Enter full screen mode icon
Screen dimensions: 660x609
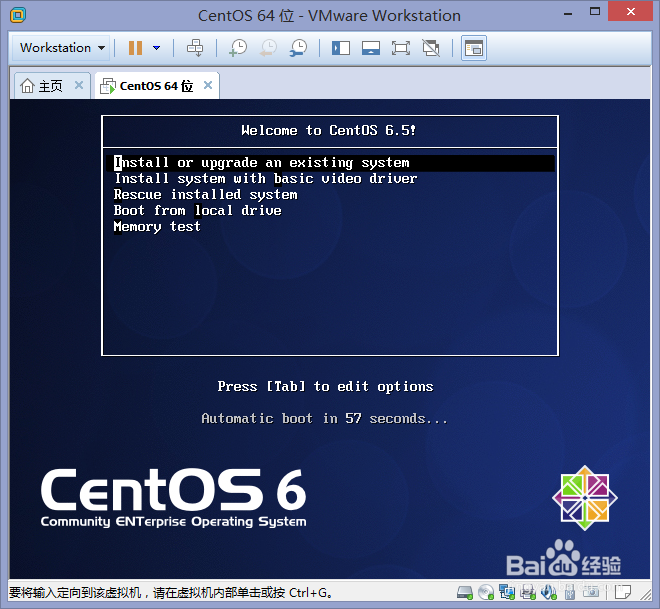point(401,48)
